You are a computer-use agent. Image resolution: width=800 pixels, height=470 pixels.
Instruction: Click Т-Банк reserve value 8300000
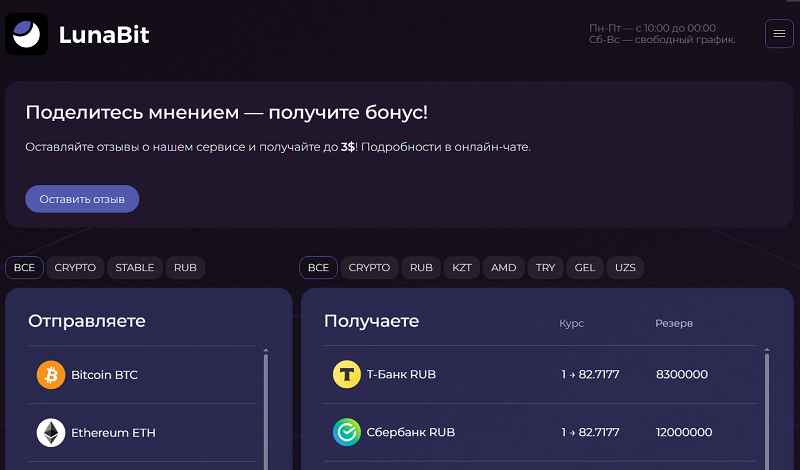(682, 375)
